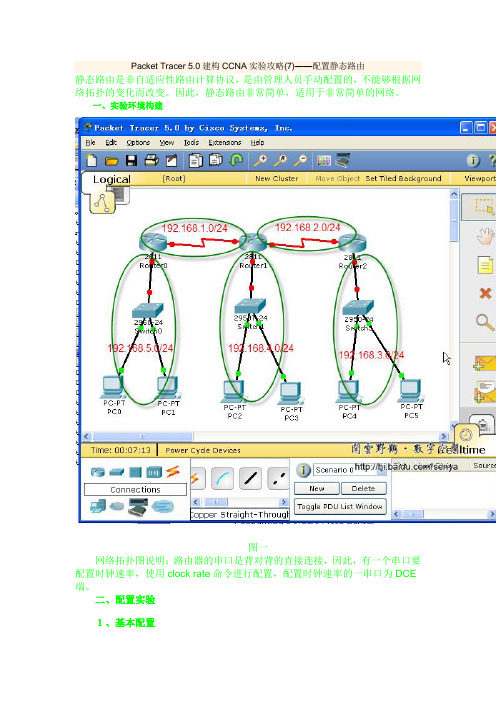Open the Help menu

pyautogui.click(x=257, y=142)
